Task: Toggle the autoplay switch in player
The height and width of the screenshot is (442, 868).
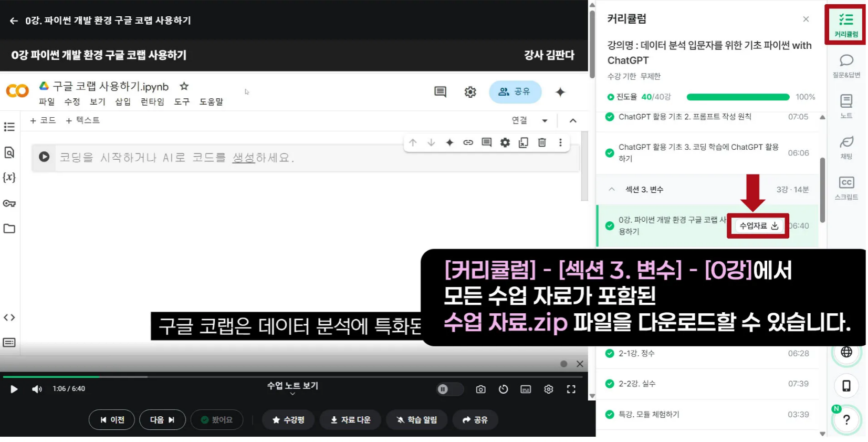Action: 450,389
